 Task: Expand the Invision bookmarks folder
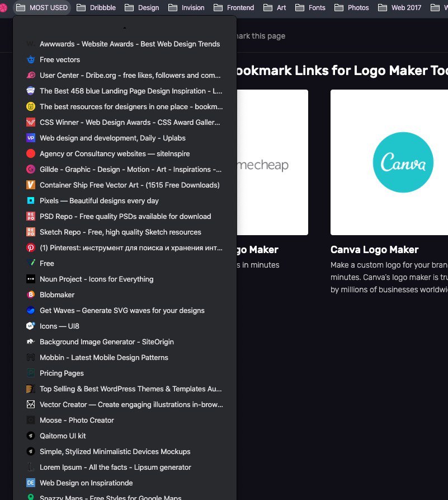(x=186, y=8)
